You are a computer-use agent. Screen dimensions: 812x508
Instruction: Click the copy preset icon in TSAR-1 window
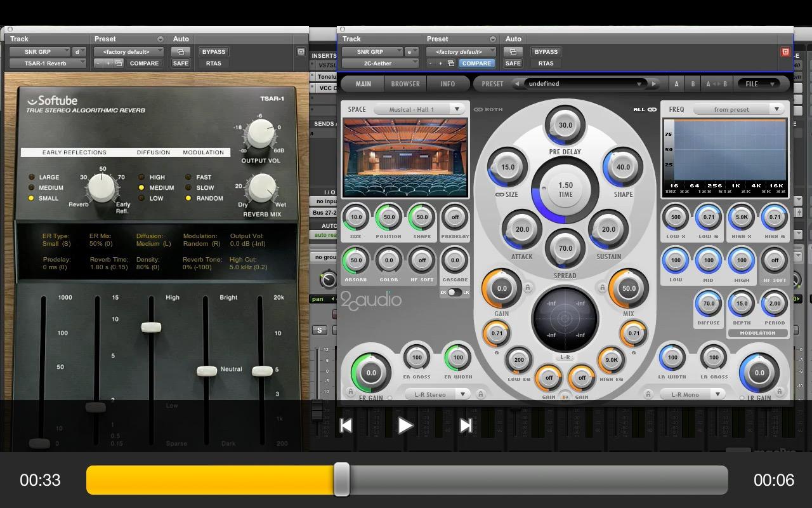click(119, 63)
